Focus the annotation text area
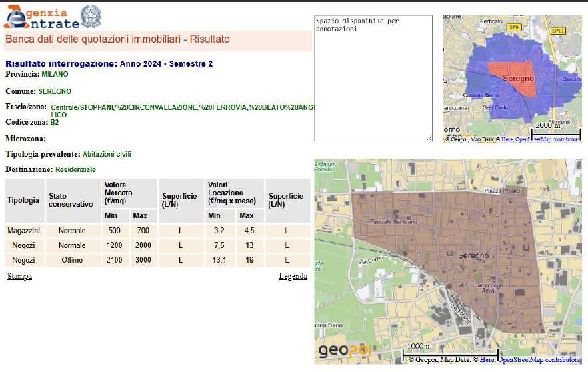This screenshot has width=588, height=372. coord(373,79)
